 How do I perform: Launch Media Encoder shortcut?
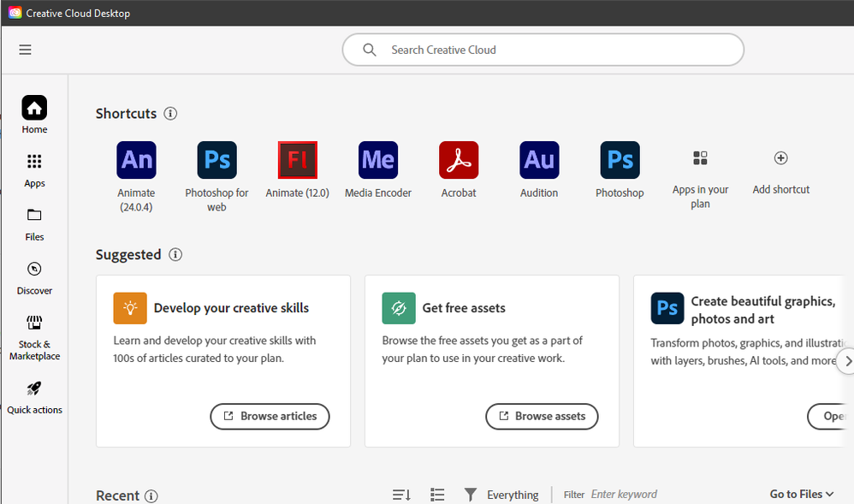pyautogui.click(x=378, y=170)
